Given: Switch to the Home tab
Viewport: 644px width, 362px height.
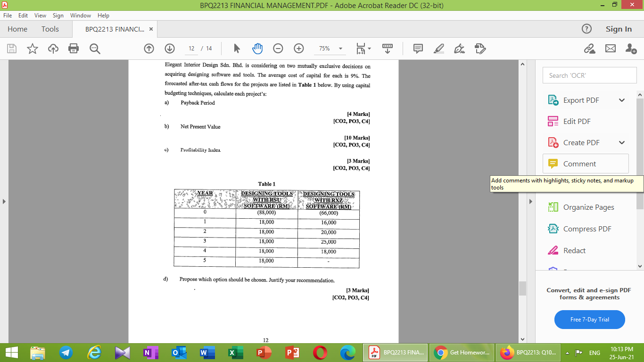Looking at the screenshot, I should click(17, 29).
